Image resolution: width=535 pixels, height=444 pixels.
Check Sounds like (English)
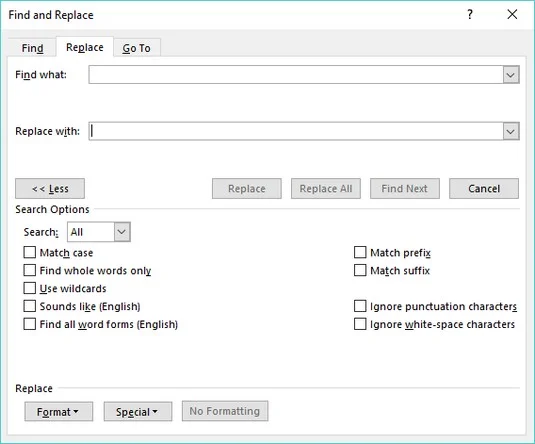point(30,306)
